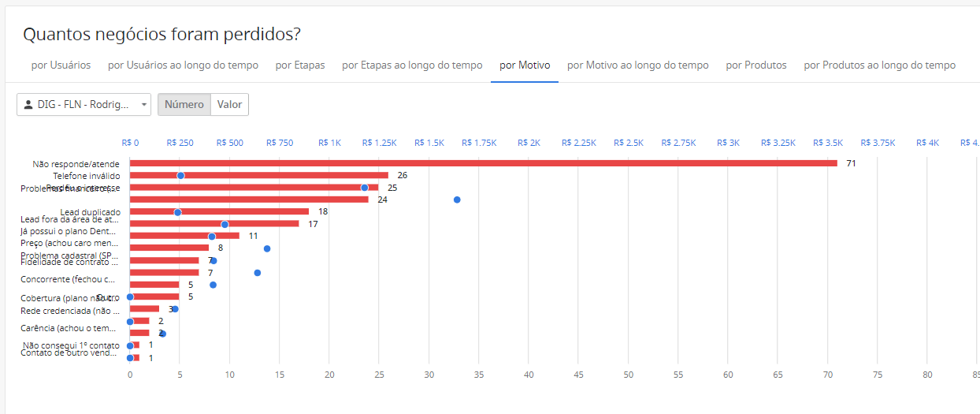This screenshot has width=980, height=414.
Task: Switch chart to Número mode
Action: [x=184, y=104]
